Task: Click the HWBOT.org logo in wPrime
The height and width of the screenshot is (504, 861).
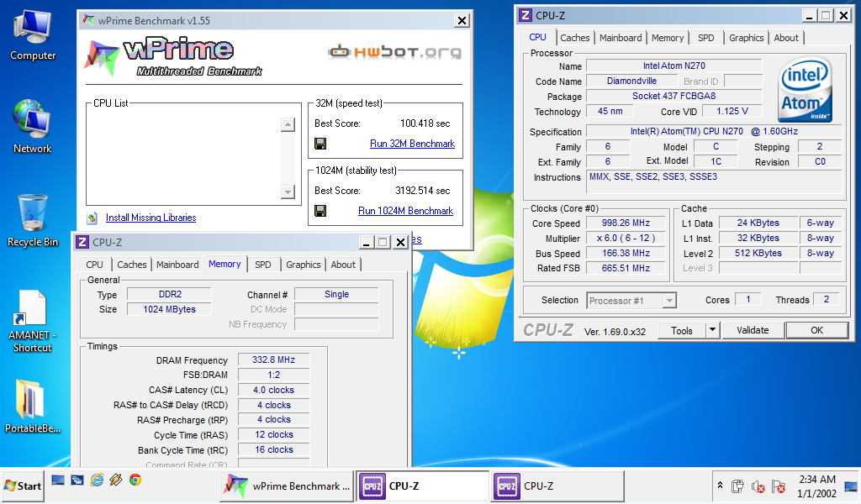Action: pyautogui.click(x=394, y=52)
